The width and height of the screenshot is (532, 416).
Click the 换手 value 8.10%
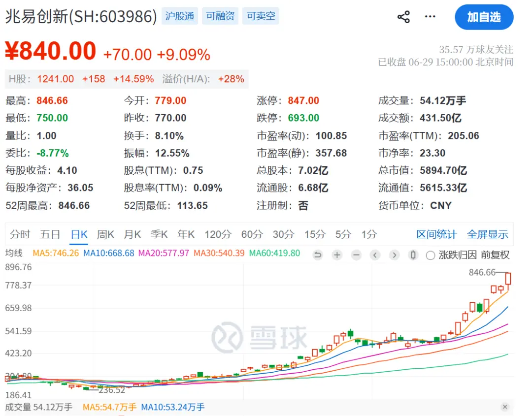[169, 136]
